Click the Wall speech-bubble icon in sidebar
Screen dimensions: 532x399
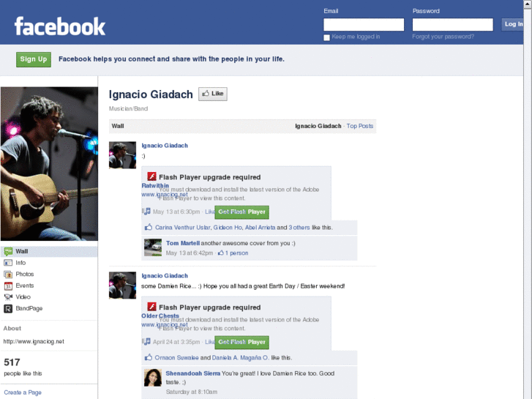pyautogui.click(x=8, y=252)
